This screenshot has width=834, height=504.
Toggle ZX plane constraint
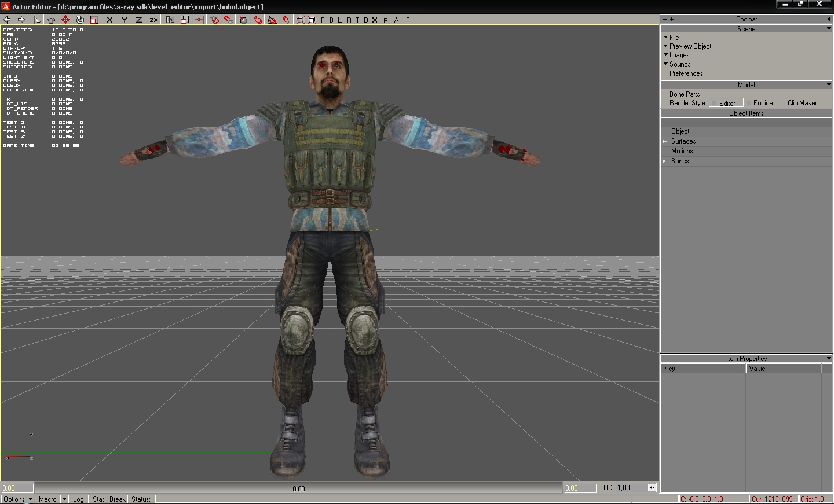(154, 20)
